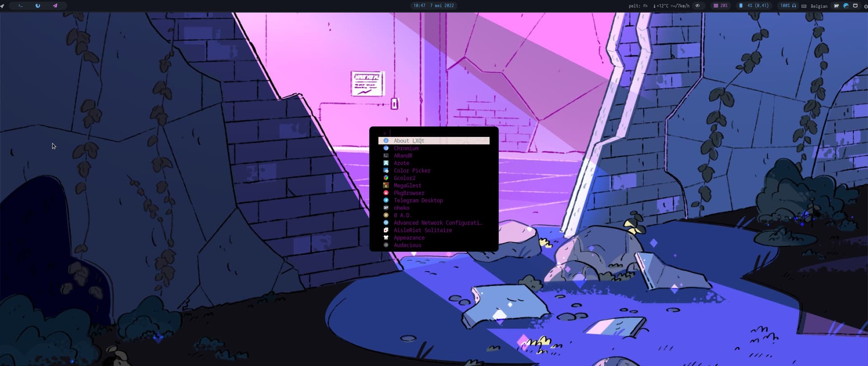Click the 4% (0.41) CPU load indicator
Image resolution: width=868 pixels, height=366 pixels.
pyautogui.click(x=754, y=5)
